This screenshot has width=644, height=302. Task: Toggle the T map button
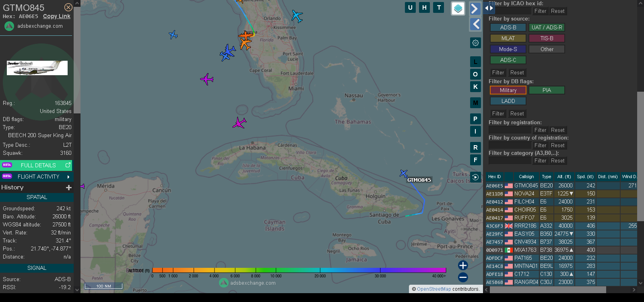439,7
